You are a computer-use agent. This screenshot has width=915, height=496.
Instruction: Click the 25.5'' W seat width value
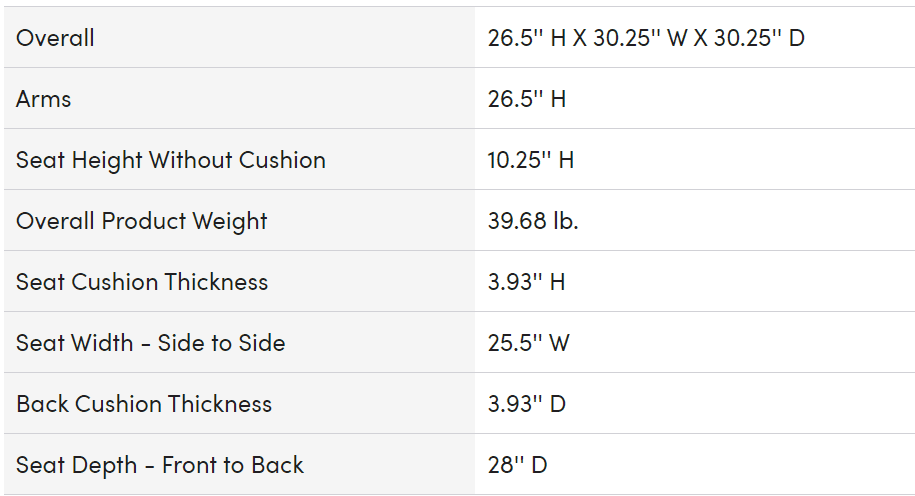[528, 343]
